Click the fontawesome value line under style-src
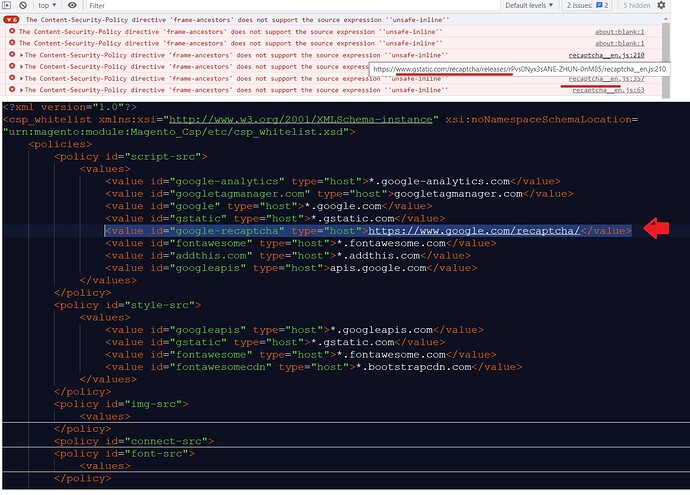This screenshot has height=495, width=690. [x=301, y=354]
